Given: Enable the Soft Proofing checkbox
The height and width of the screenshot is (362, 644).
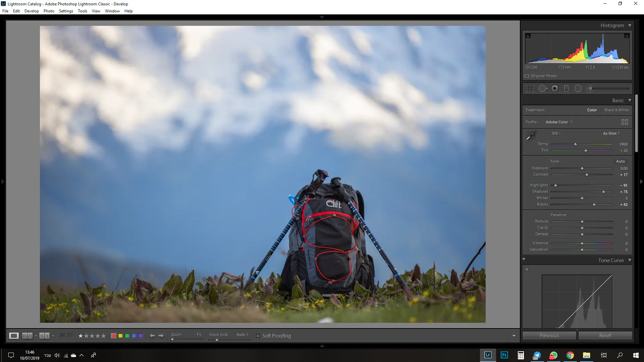Looking at the screenshot, I should coord(258,336).
